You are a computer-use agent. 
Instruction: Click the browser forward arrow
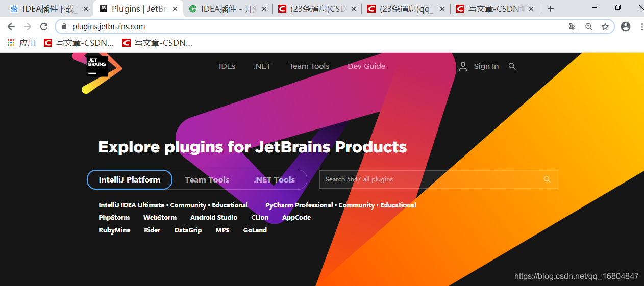coord(28,27)
